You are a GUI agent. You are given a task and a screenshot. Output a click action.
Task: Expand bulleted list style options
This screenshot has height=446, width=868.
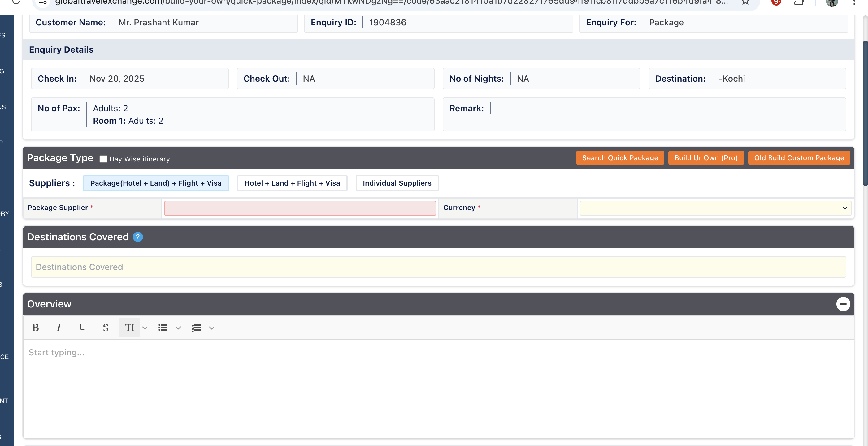[178, 328]
